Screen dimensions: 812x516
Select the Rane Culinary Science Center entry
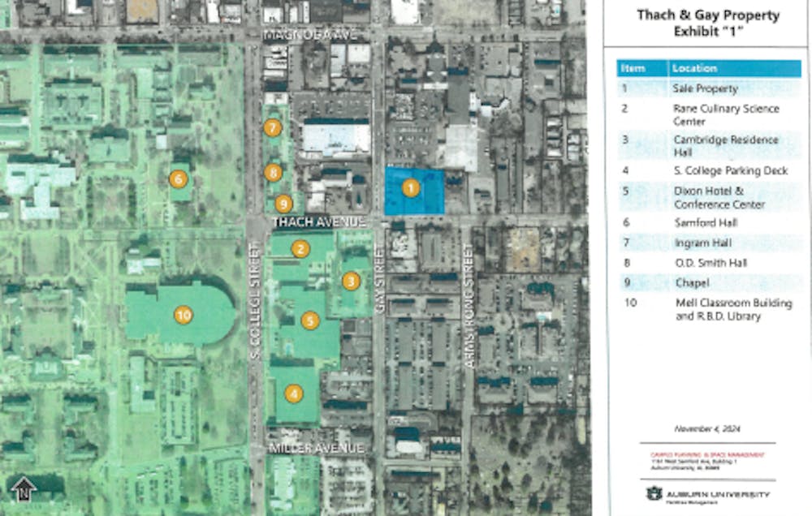click(x=726, y=114)
